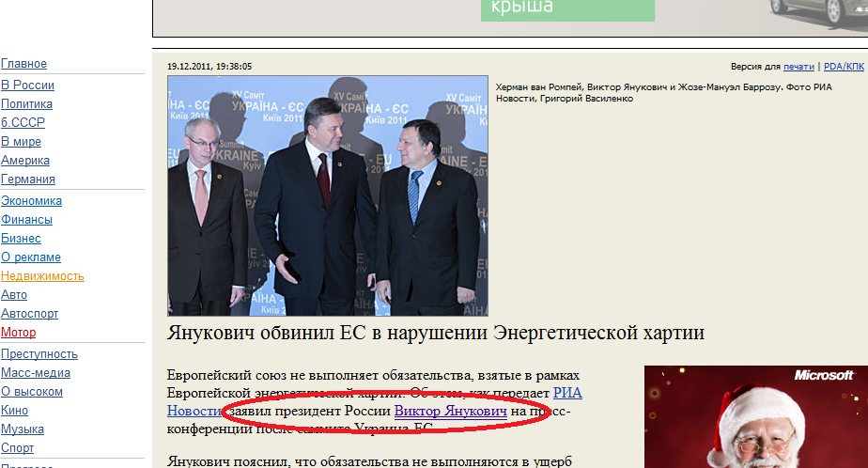Screen dimensions: 868x468
Task: Go to the Экономика section
Action: click(x=32, y=201)
